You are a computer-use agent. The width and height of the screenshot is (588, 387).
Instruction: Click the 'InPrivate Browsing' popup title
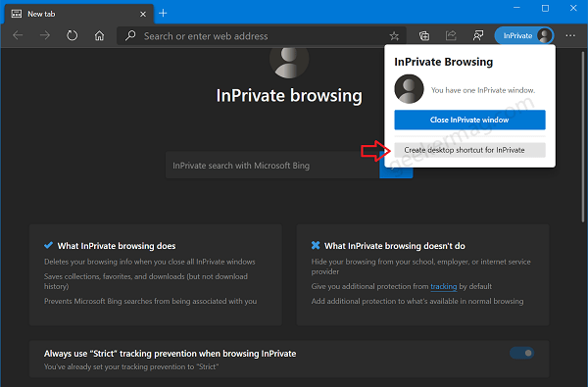[443, 62]
